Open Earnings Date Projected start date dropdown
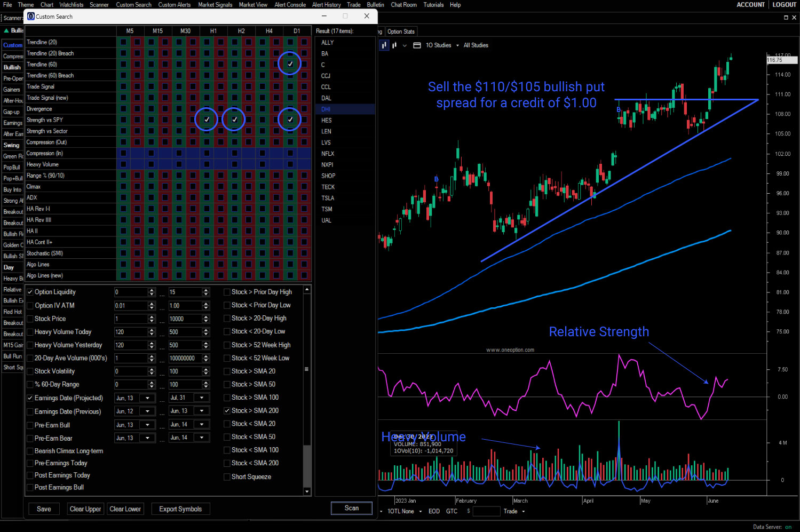Screen dimensions: 800x532 tap(147, 398)
